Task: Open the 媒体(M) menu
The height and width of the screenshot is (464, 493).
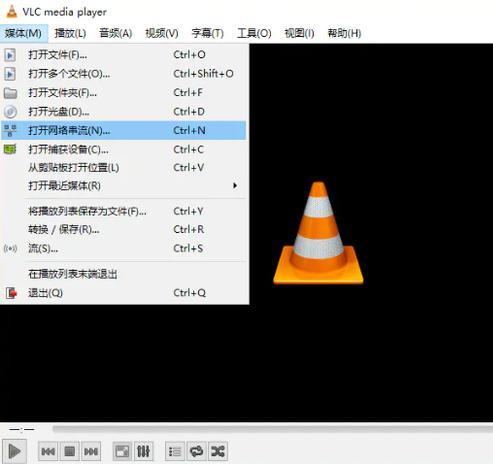Action: [23, 33]
